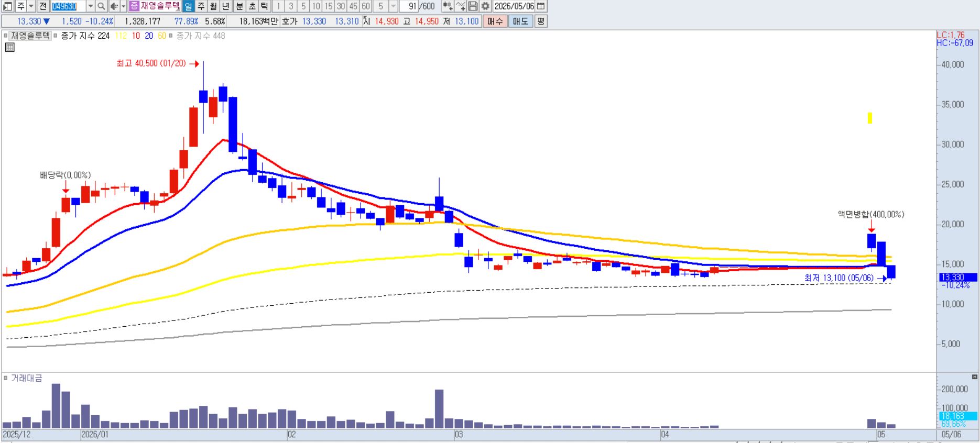Click the purple 증 badge icon
980x443 pixels.
[134, 6]
